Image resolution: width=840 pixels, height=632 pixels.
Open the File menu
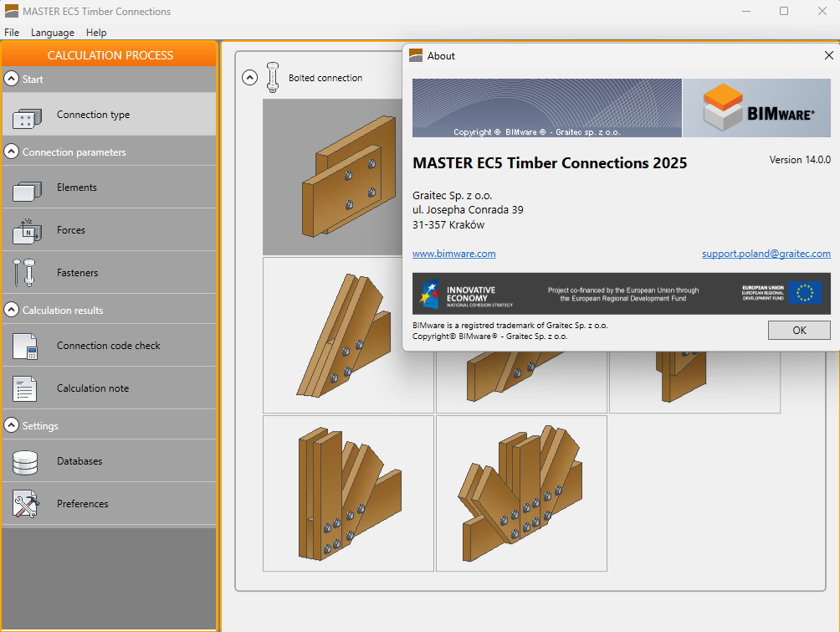(12, 33)
